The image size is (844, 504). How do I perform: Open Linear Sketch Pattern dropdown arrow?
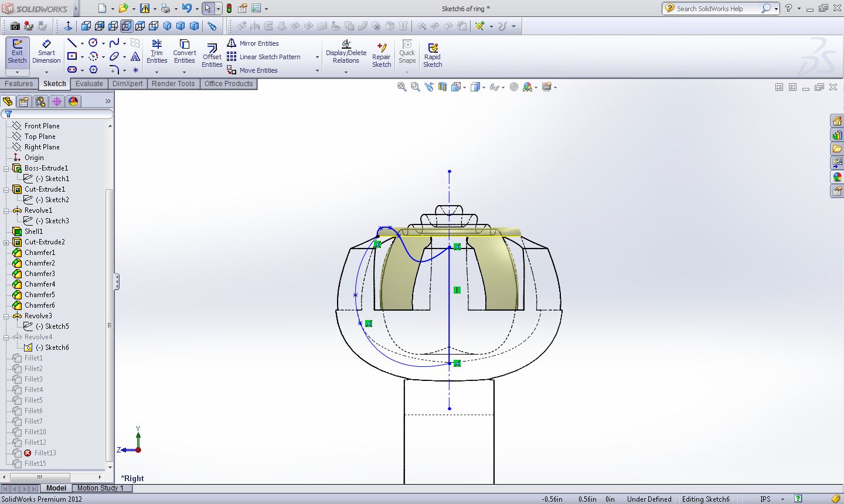tap(317, 57)
